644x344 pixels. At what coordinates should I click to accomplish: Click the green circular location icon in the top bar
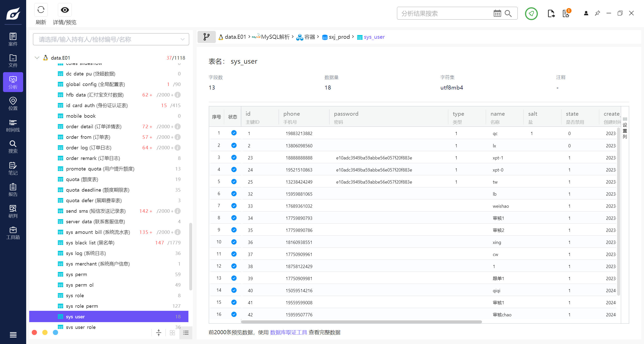tap(531, 14)
